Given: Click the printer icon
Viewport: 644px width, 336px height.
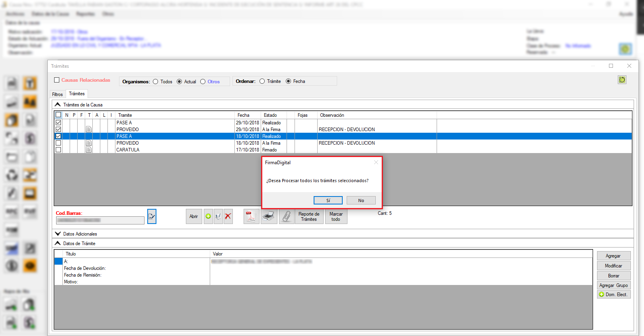Looking at the screenshot, I should pyautogui.click(x=269, y=216).
